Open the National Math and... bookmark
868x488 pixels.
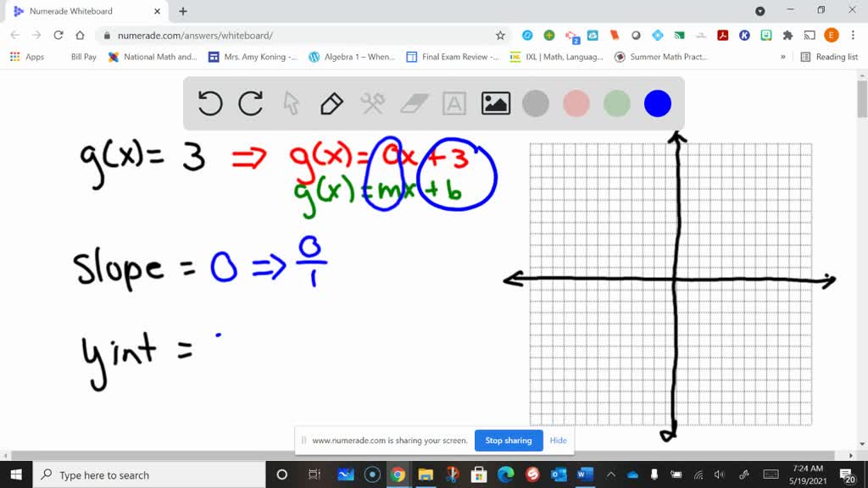click(x=153, y=57)
